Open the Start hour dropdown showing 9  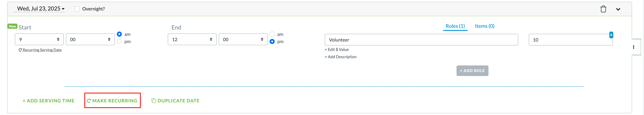coord(39,39)
